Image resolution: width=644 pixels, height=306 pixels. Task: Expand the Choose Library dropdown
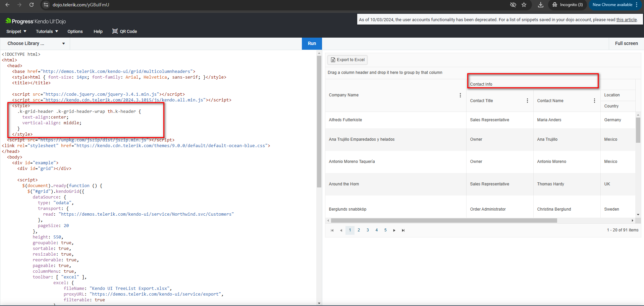[36, 44]
